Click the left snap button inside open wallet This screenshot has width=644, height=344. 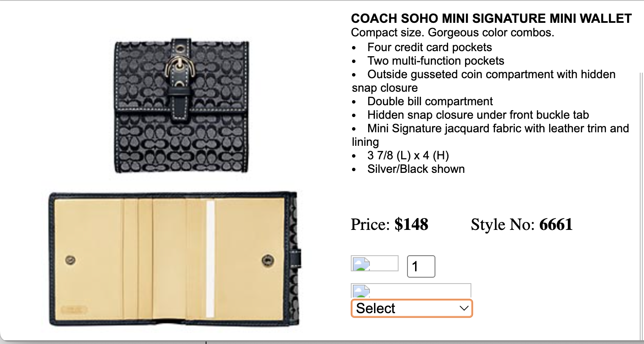pyautogui.click(x=71, y=260)
